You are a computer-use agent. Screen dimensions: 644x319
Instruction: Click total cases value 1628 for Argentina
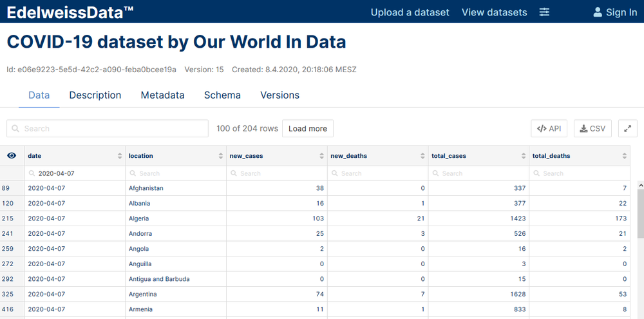[517, 295]
